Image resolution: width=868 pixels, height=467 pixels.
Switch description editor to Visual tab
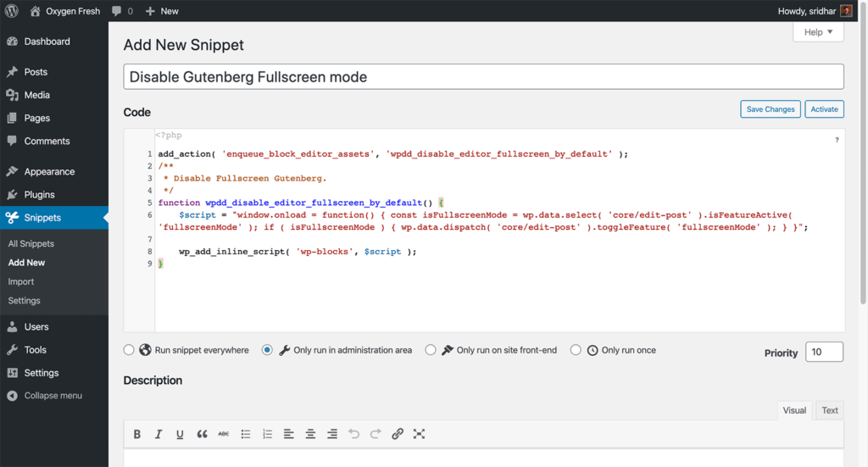pos(794,410)
